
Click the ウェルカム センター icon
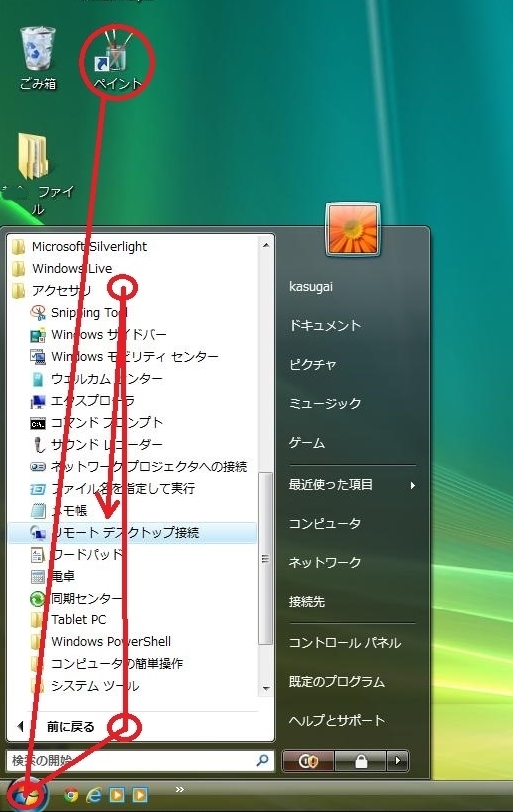tap(38, 379)
